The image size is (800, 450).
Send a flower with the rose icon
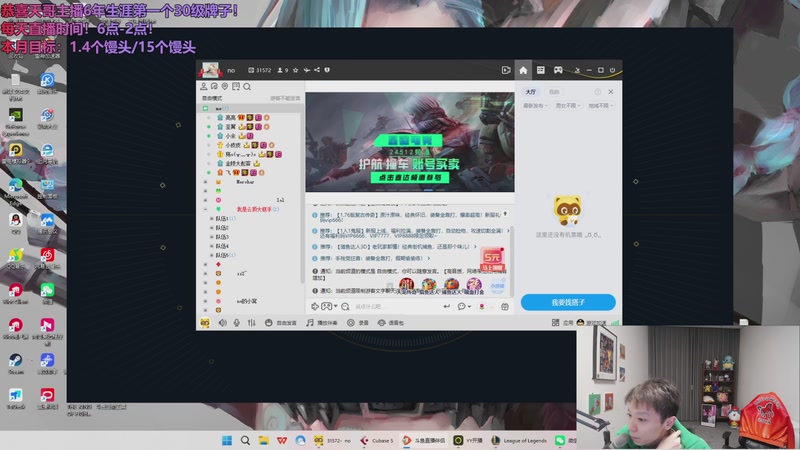tap(481, 306)
